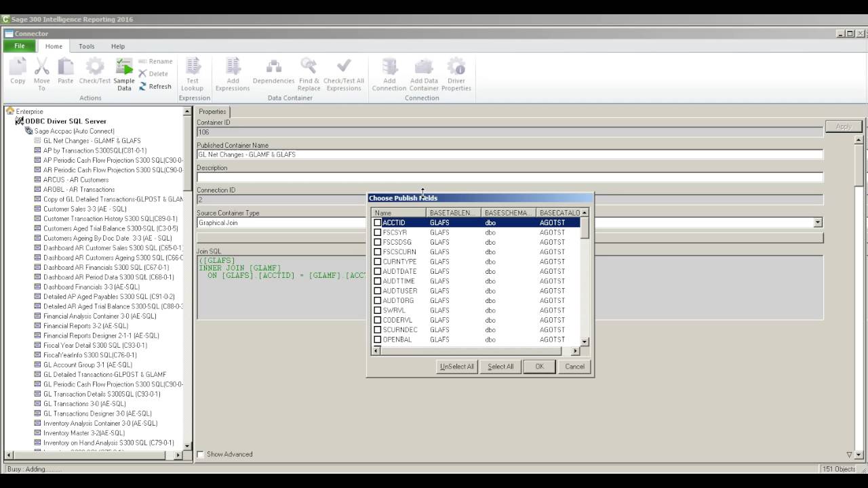Confirm with the OK button

click(539, 367)
